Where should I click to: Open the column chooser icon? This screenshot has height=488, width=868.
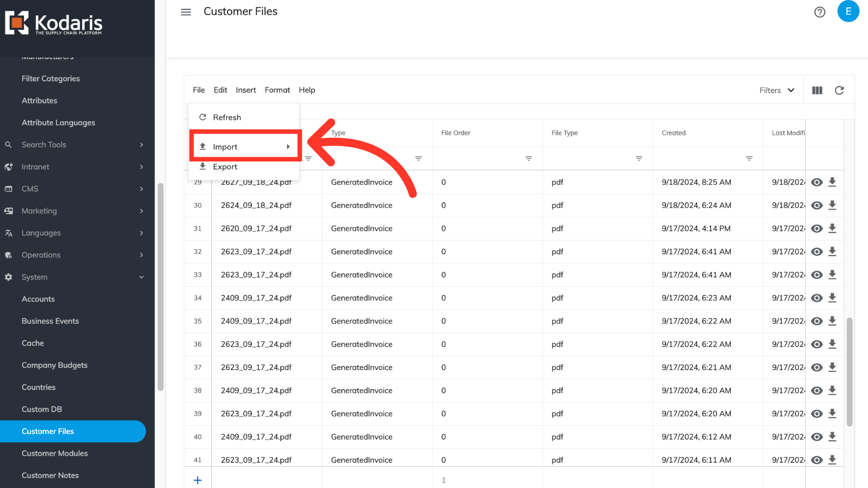[x=817, y=90]
